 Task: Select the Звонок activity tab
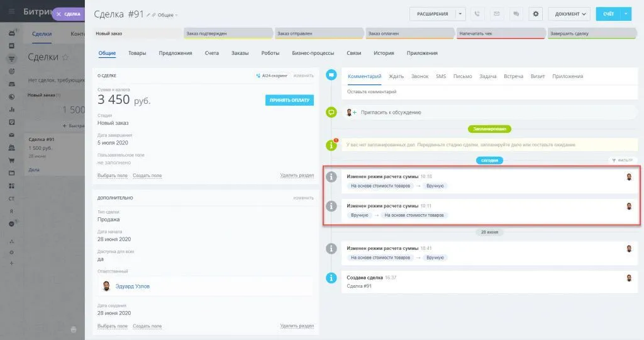pos(419,76)
